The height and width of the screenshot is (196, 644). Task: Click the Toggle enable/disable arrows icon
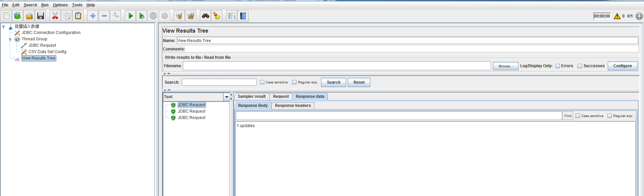(116, 16)
